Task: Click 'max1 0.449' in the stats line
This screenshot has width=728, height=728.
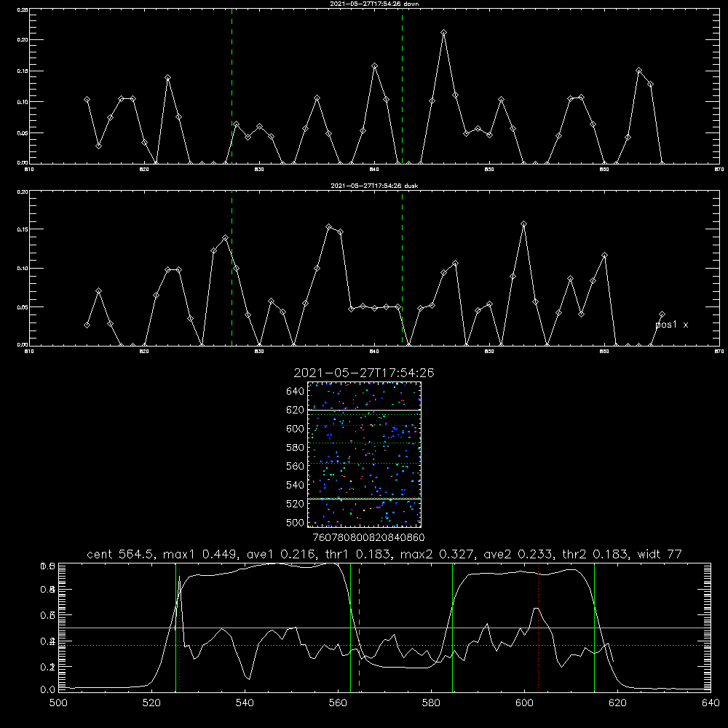Action: 201,554
